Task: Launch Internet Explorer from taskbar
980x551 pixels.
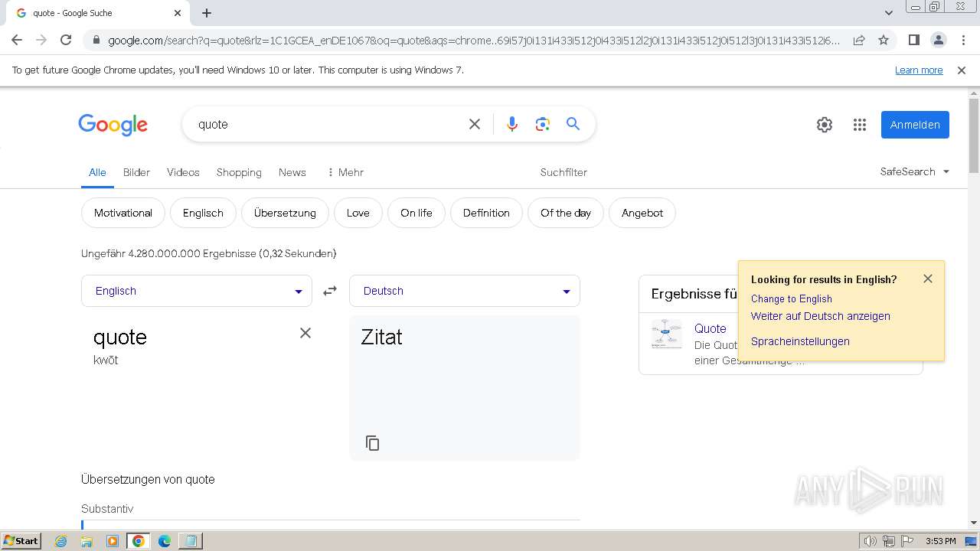Action: pyautogui.click(x=61, y=541)
